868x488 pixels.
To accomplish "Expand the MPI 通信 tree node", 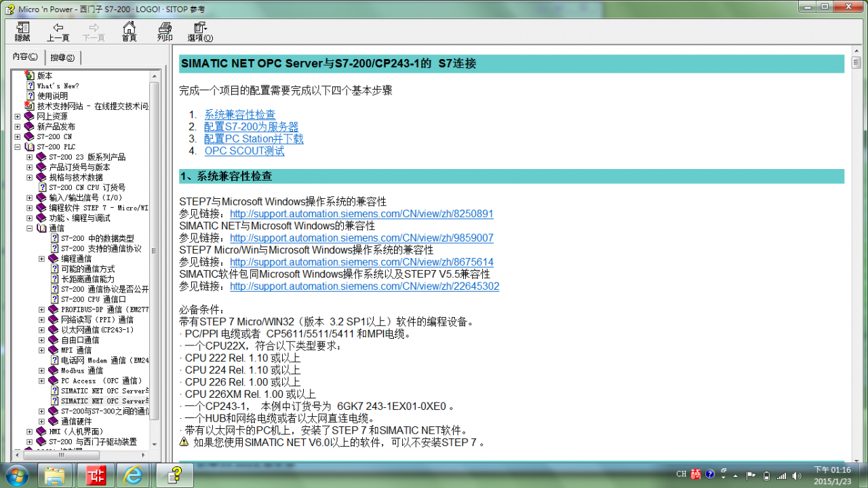I will click(x=42, y=350).
